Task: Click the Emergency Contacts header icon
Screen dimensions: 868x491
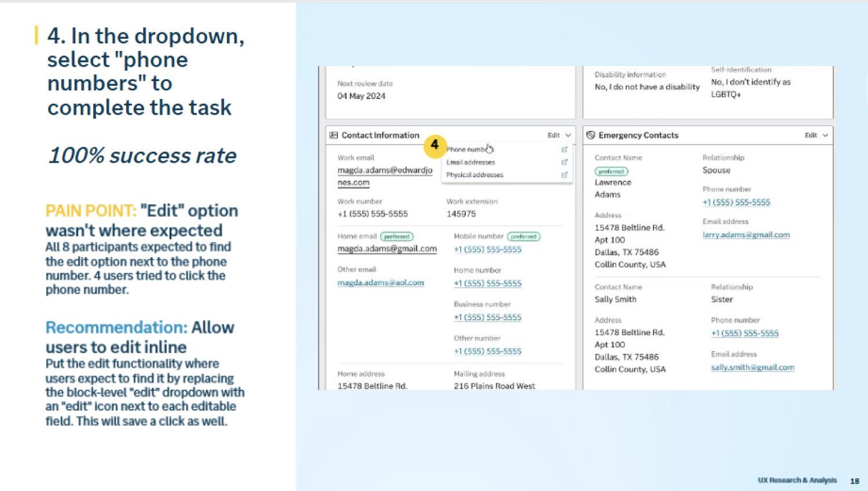Action: click(x=591, y=135)
